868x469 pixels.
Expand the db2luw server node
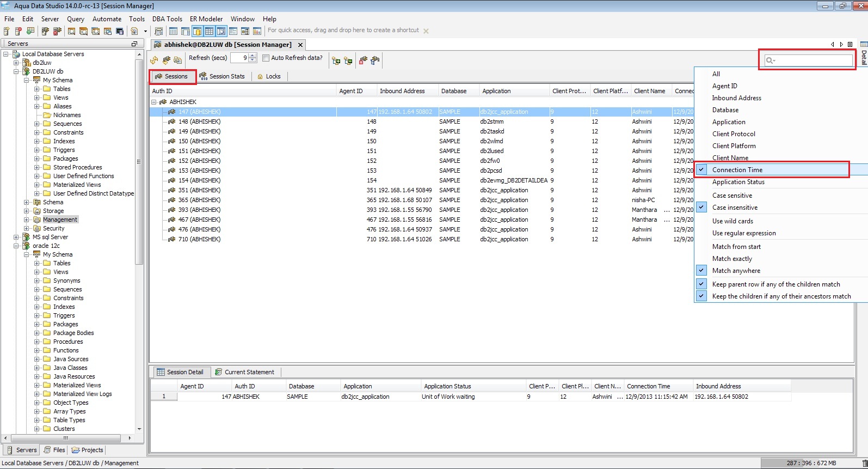click(x=16, y=63)
